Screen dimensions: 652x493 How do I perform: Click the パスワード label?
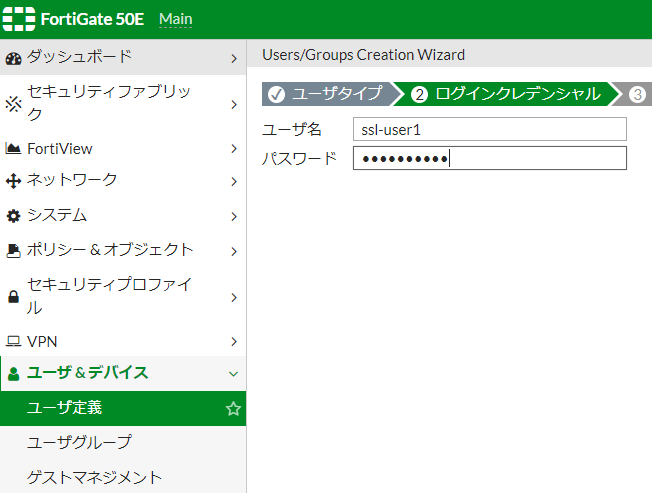click(299, 158)
